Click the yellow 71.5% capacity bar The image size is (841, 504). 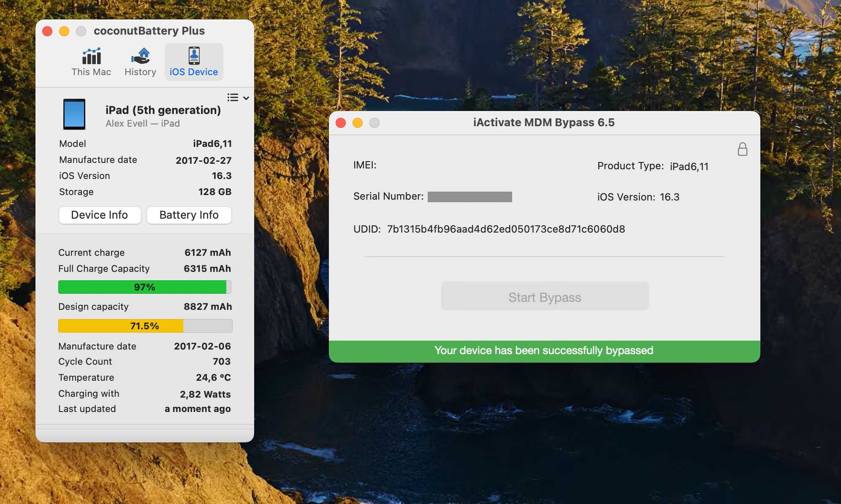coord(145,326)
